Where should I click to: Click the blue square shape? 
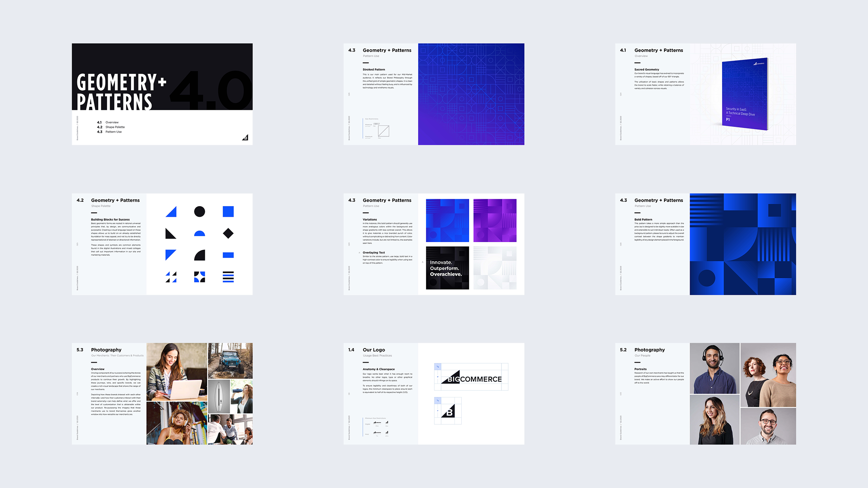click(x=228, y=212)
